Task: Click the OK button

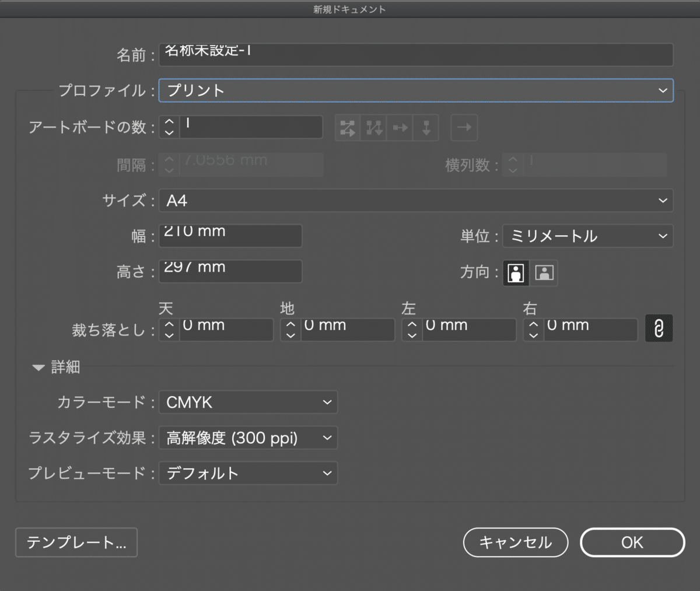Action: click(632, 543)
